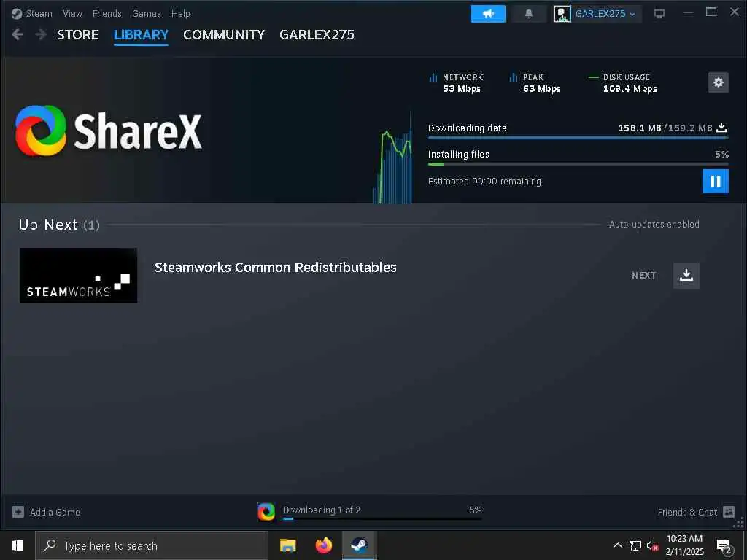The image size is (747, 560).
Task: Open the View menu
Action: pyautogui.click(x=72, y=13)
